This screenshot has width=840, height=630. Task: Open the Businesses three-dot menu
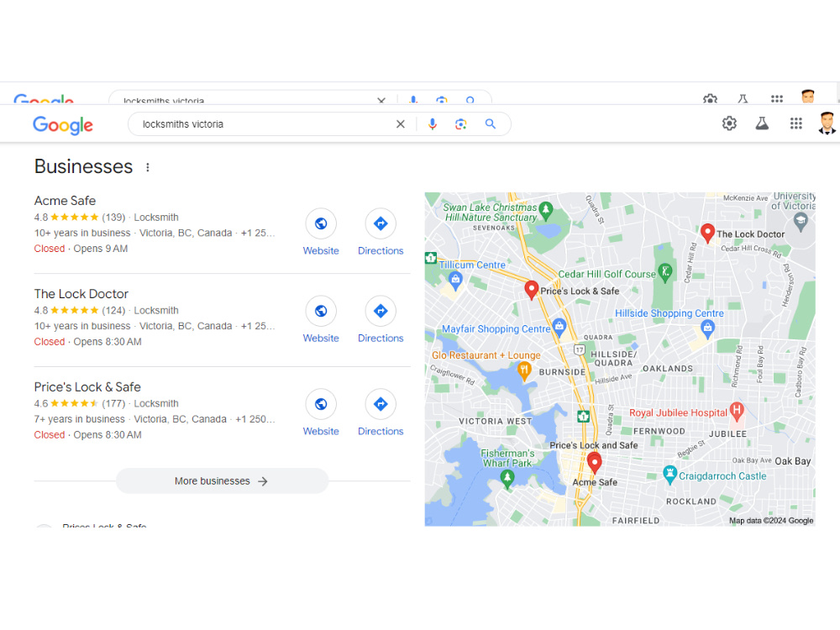click(148, 167)
